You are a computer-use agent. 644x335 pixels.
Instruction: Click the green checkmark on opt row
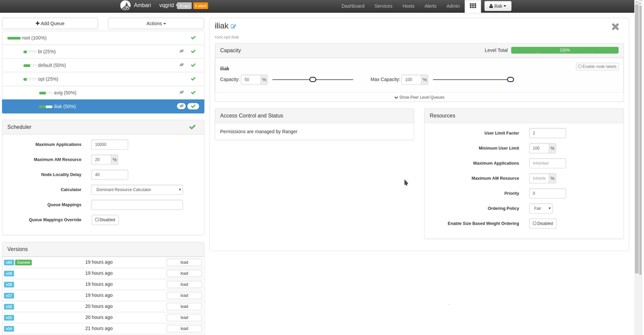(193, 79)
